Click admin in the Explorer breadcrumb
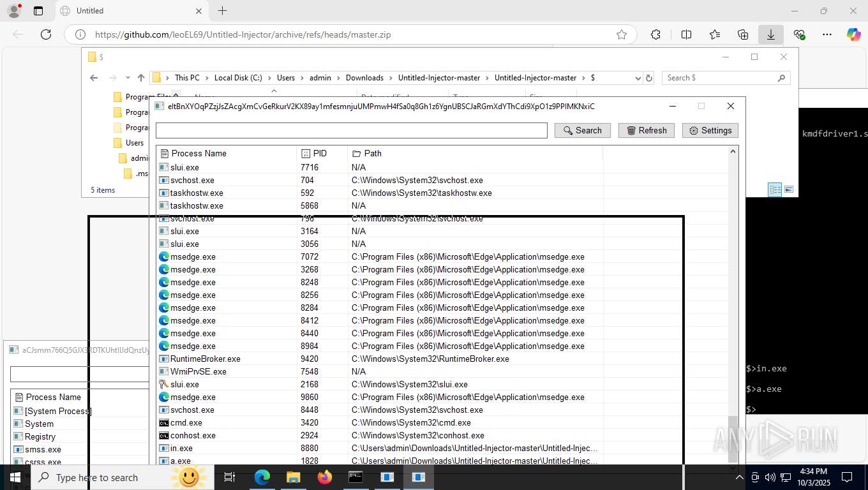The image size is (868, 490). tap(320, 78)
